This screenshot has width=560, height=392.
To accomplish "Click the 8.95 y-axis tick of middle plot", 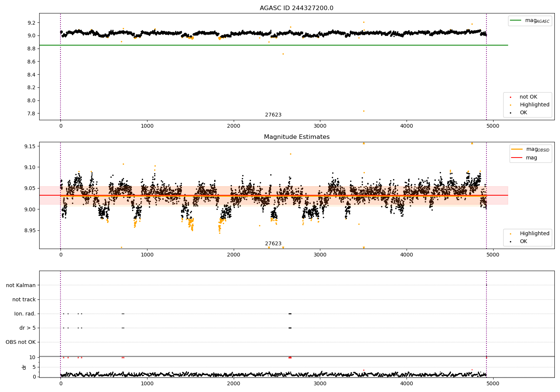I will [30, 231].
